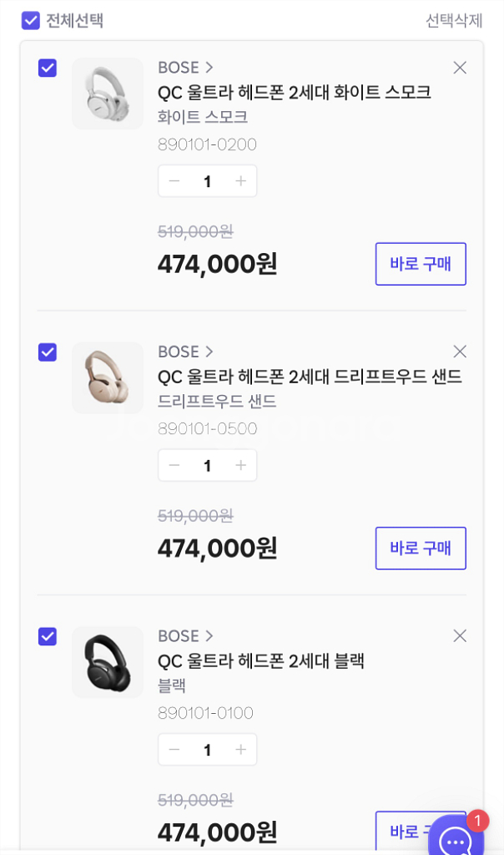Increase quantity of 블랙 headphones
Screen dimensions: 504x855
click(x=240, y=749)
